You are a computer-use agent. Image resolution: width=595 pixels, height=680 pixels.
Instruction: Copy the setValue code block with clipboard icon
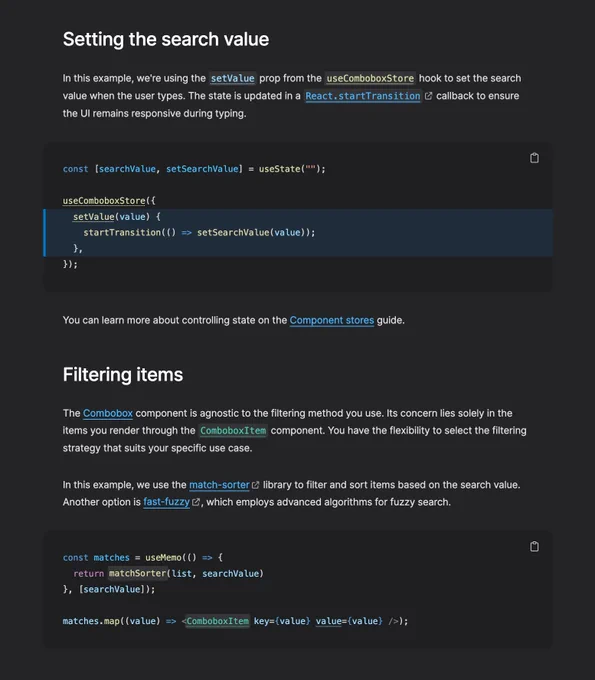pos(534,158)
